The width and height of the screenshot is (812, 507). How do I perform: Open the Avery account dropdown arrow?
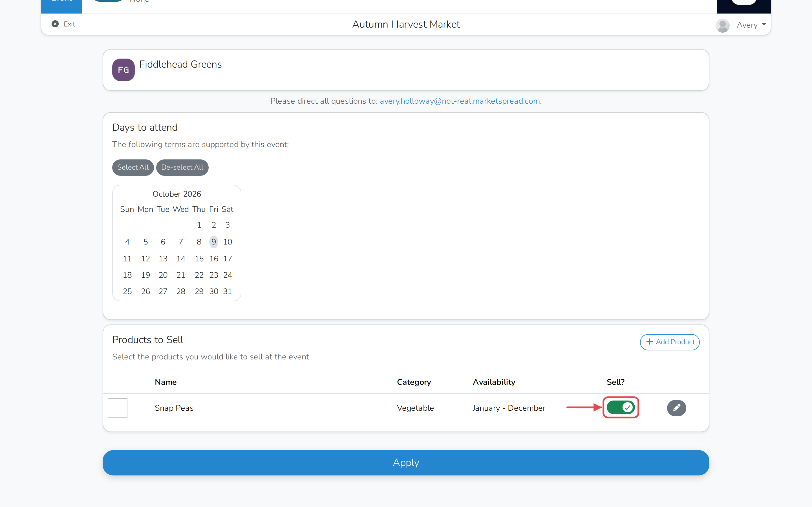[764, 25]
